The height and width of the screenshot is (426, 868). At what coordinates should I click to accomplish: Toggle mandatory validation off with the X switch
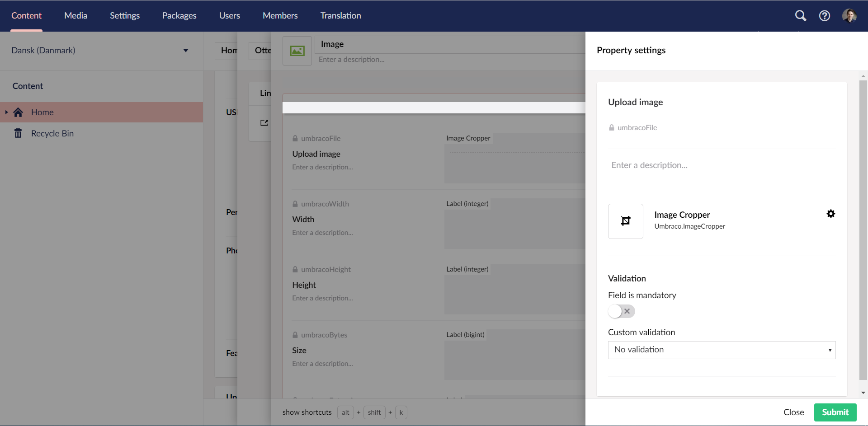627,311
